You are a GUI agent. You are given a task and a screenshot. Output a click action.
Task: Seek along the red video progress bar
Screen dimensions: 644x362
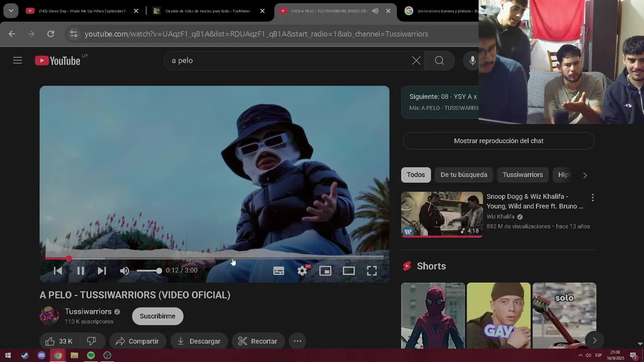coord(214,258)
